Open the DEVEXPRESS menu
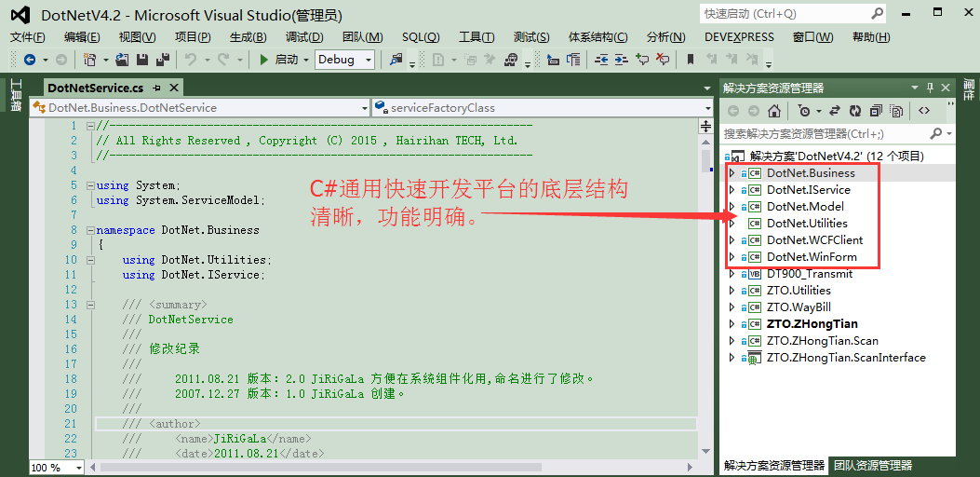The image size is (980, 477). 739,37
